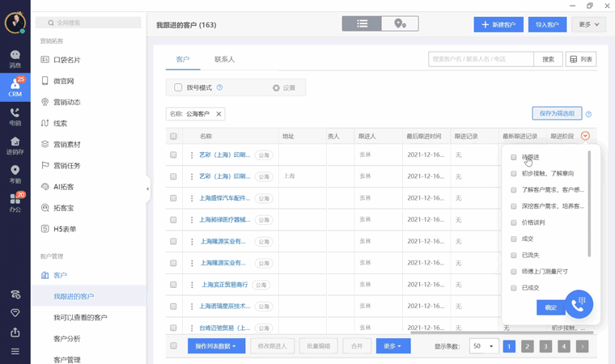Screen dimensions: 615x364
Task: Open the 考勤 attendance icon
Action: [15, 173]
